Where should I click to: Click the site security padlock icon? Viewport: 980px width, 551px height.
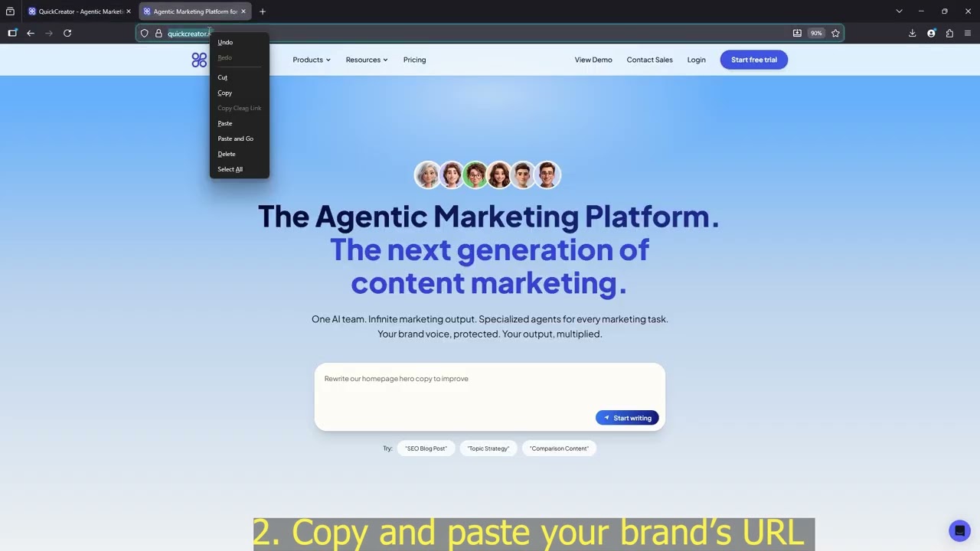(158, 33)
